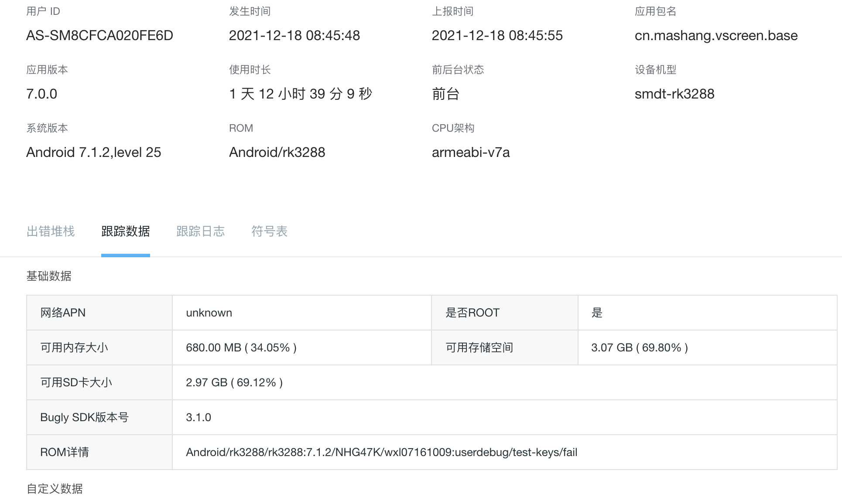
Task: Click the ROM详情 fingerprint string
Action: 381,452
